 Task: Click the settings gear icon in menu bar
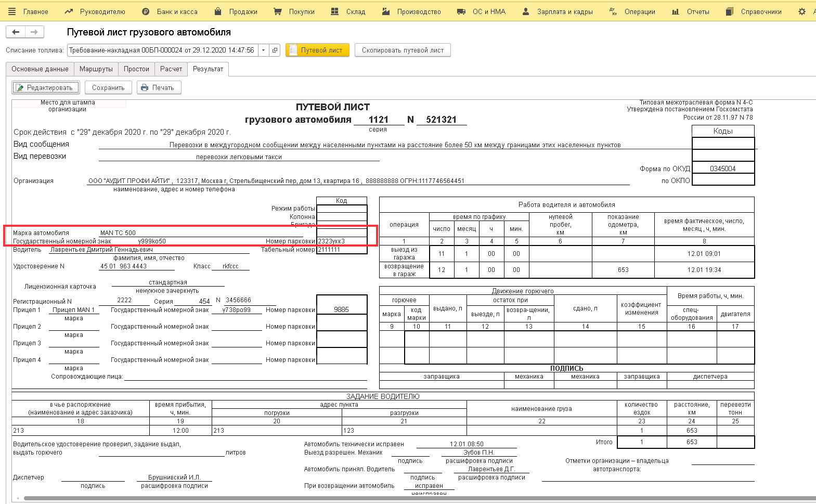(x=802, y=11)
